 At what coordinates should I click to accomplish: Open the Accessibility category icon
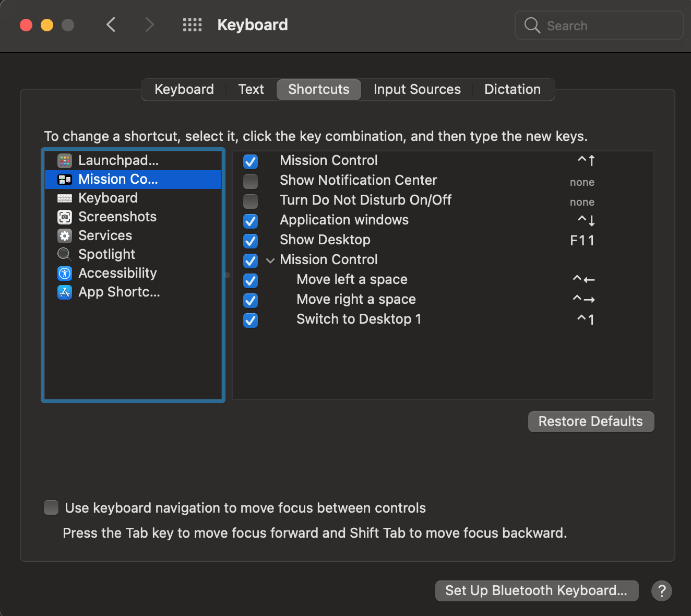pyautogui.click(x=65, y=274)
